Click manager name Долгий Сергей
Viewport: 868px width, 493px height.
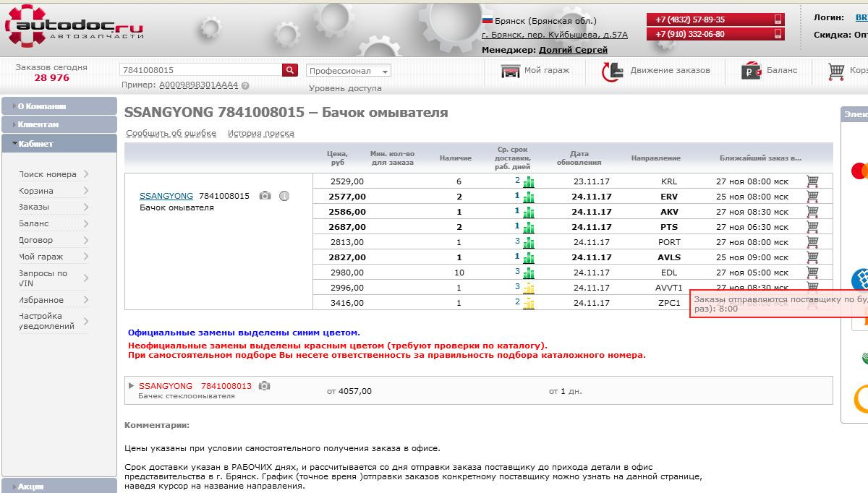573,50
